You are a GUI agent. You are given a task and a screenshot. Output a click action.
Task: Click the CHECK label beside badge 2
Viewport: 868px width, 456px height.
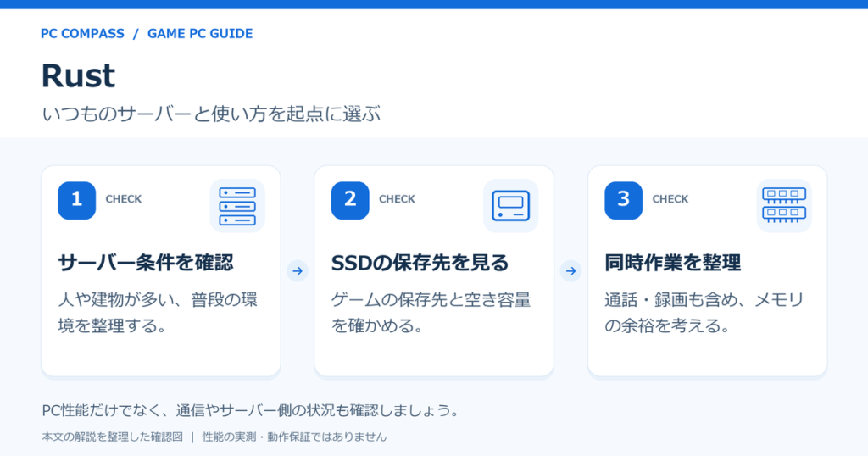(397, 199)
